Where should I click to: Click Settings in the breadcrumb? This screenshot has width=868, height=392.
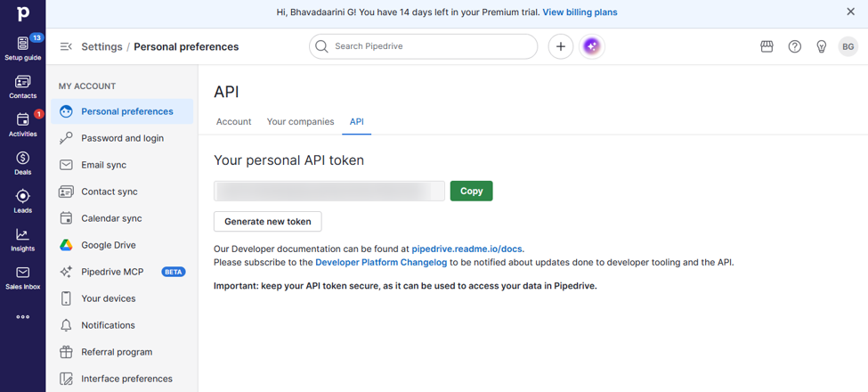point(101,46)
